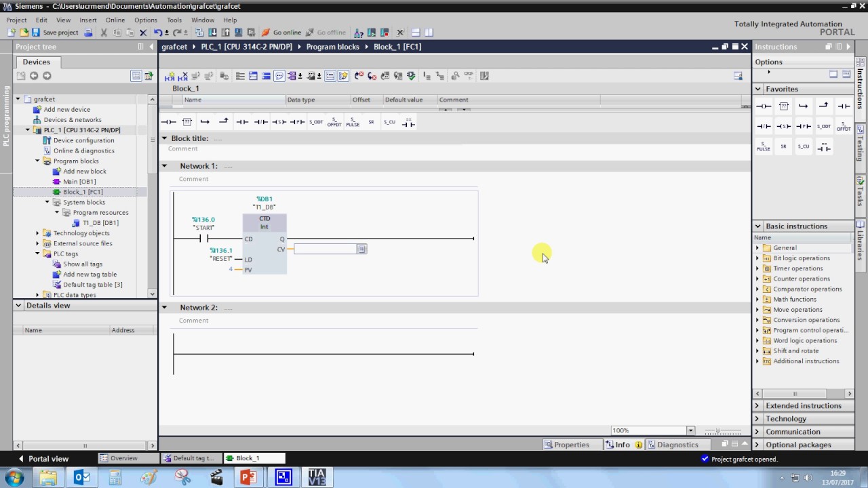This screenshot has width=868, height=488.
Task: Click the new project icon
Action: coord(12,33)
